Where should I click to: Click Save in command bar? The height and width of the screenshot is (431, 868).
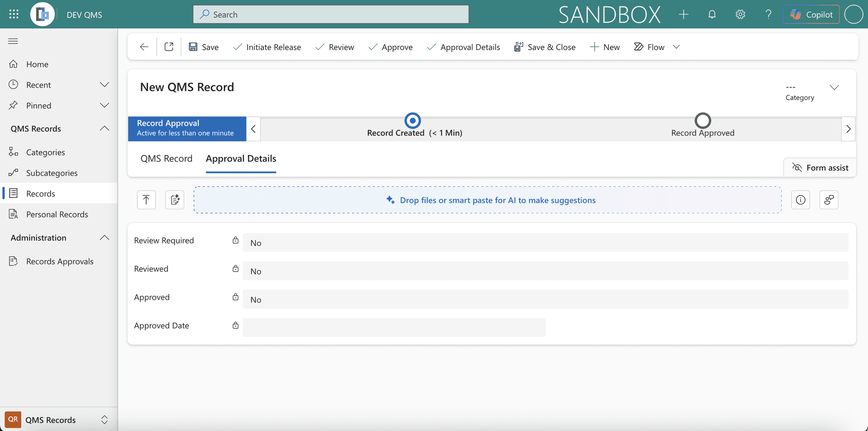click(x=204, y=47)
